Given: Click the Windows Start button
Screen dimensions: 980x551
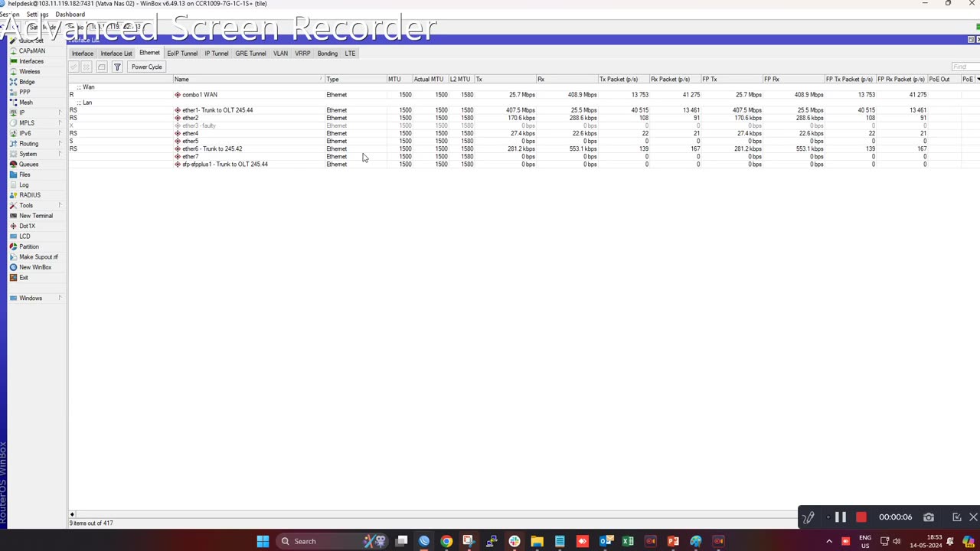Looking at the screenshot, I should 263,541.
